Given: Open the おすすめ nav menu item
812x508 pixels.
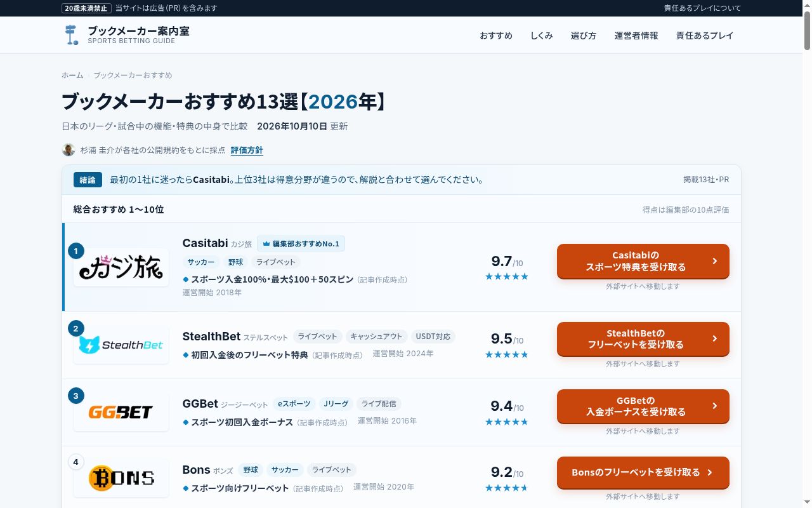Looking at the screenshot, I should coord(496,36).
